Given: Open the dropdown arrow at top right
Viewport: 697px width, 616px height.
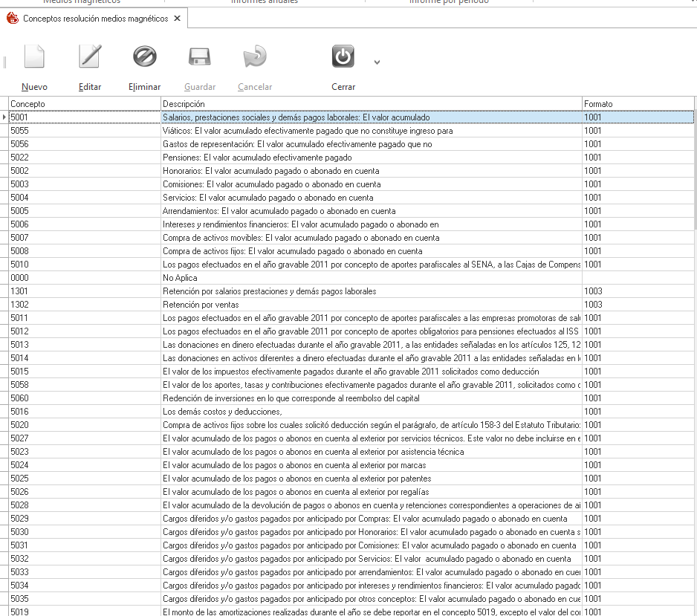Looking at the screenshot, I should (x=692, y=2).
